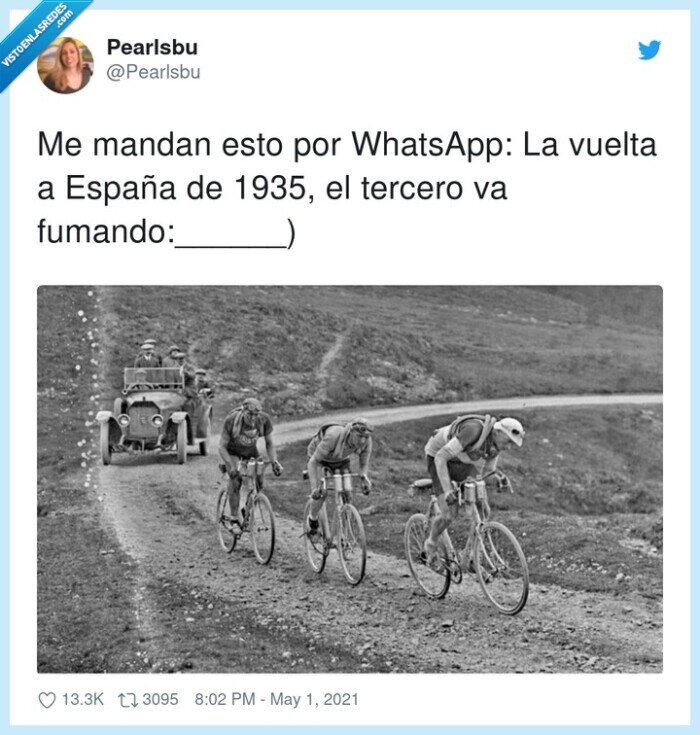Image resolution: width=700 pixels, height=735 pixels.
Task: Open the Pearlsbu display name
Action: click(x=152, y=47)
